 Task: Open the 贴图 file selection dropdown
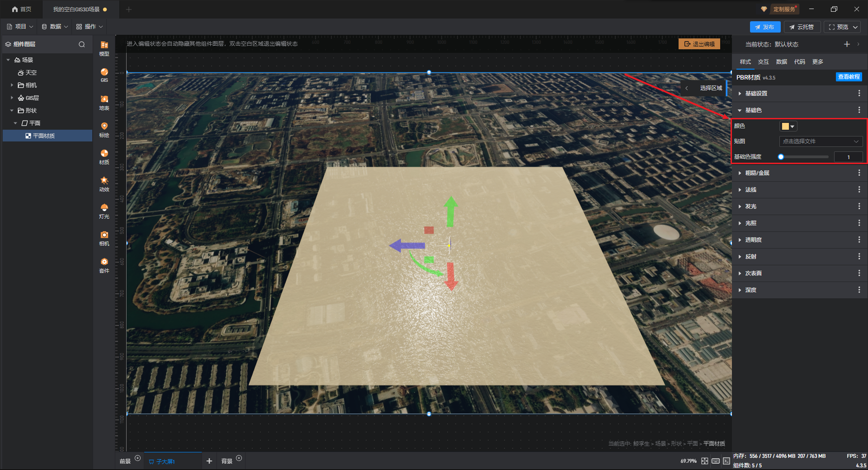[x=820, y=141]
